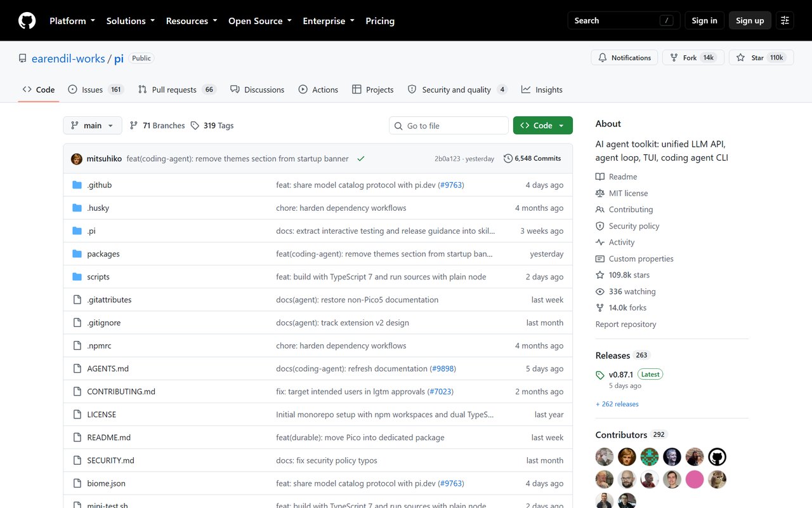
Task: Expand the Solutions dropdown menu
Action: coord(131,21)
